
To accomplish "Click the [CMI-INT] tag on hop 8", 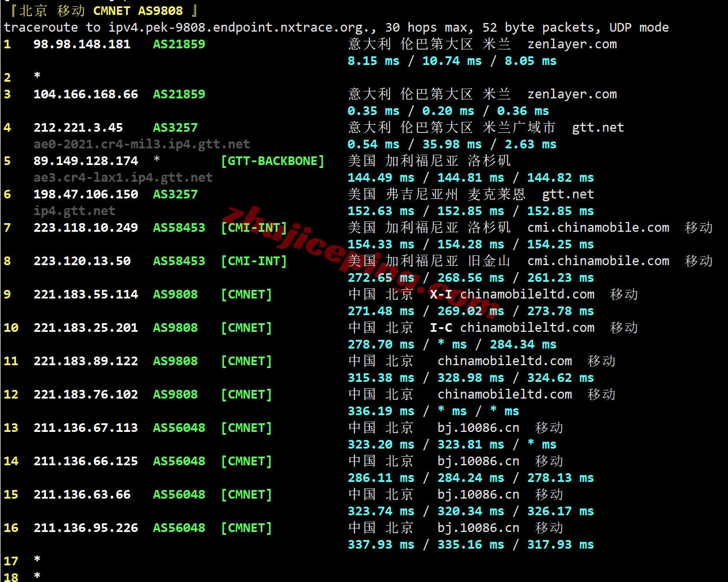I will pyautogui.click(x=254, y=261).
